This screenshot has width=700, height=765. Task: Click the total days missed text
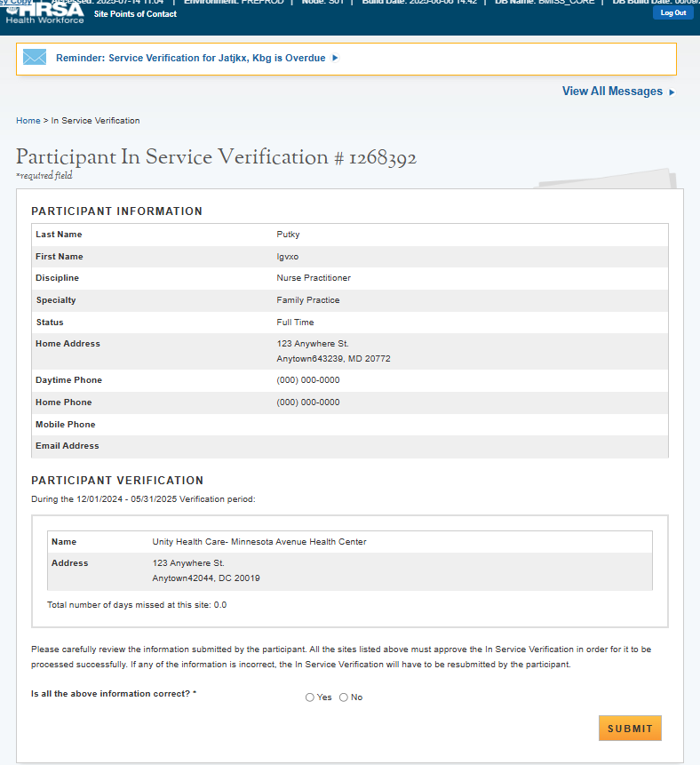point(137,605)
